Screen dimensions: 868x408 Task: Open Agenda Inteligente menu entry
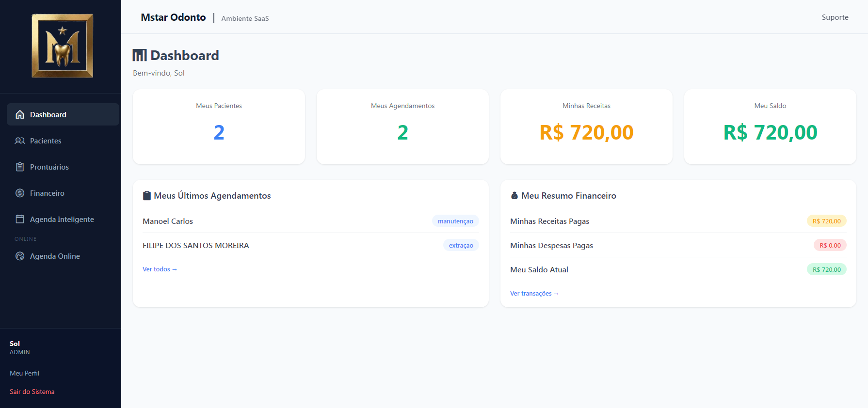pyautogui.click(x=63, y=219)
